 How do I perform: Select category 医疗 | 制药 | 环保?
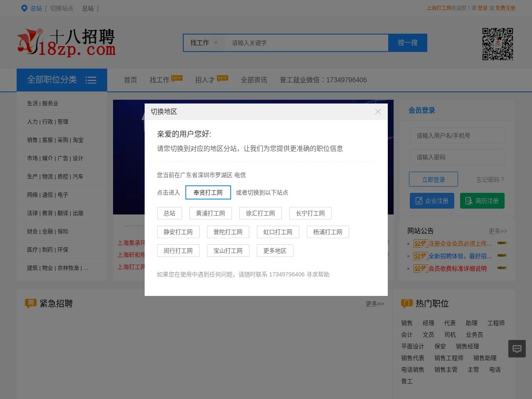click(x=48, y=249)
